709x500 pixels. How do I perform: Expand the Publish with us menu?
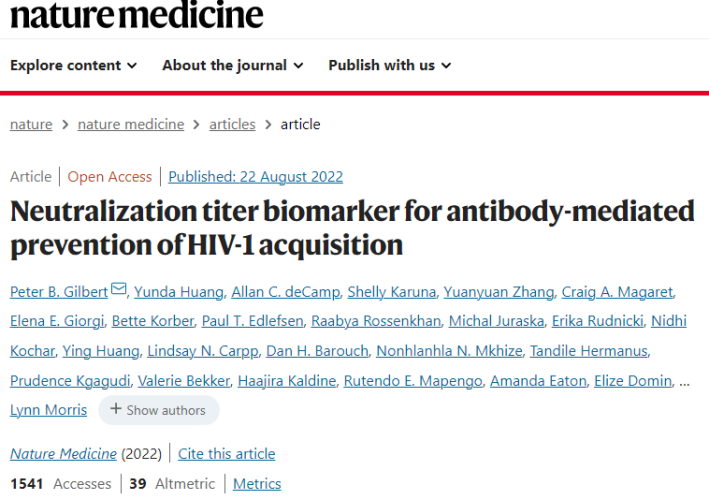coord(389,65)
